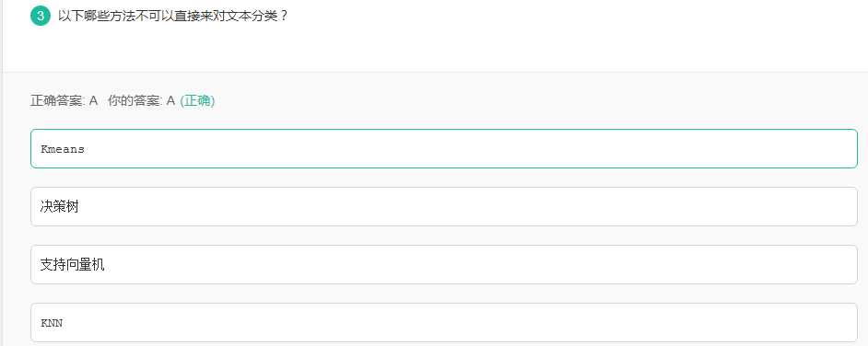Image resolution: width=868 pixels, height=346 pixels.
Task: Click the KNN text label
Action: (52, 323)
